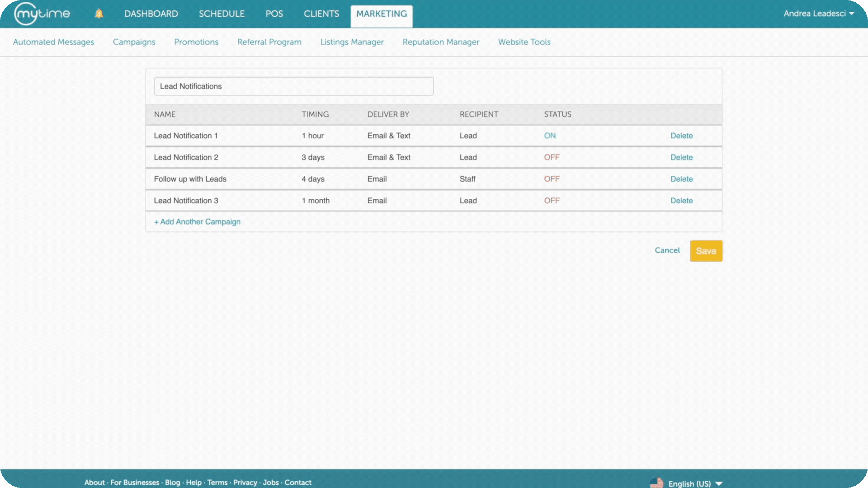868x488 pixels.
Task: Click the '3 days' timing cell
Action: coord(313,157)
